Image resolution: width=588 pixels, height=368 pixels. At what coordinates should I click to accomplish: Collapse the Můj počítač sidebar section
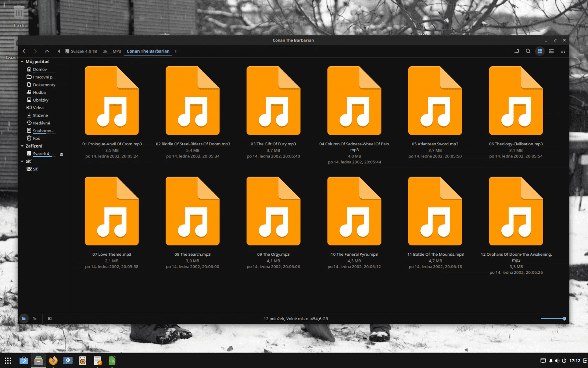click(x=22, y=62)
